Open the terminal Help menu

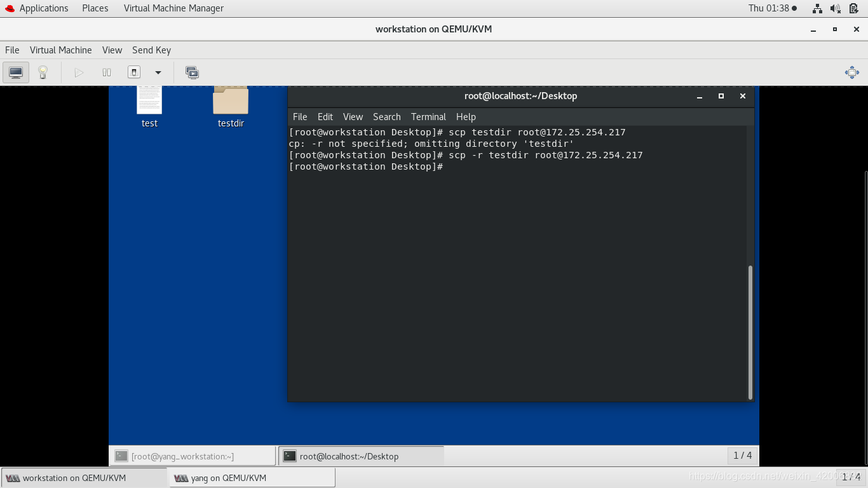point(466,117)
